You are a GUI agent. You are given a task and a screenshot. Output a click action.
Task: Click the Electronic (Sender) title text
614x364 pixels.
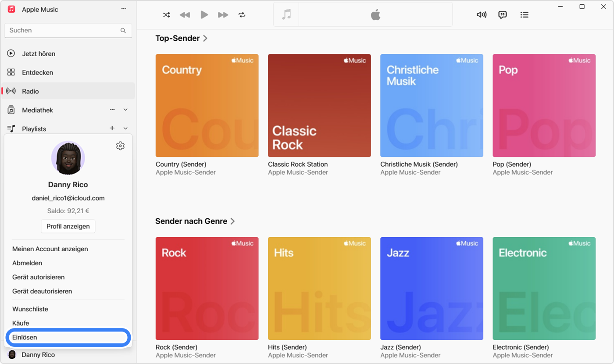(x=521, y=347)
